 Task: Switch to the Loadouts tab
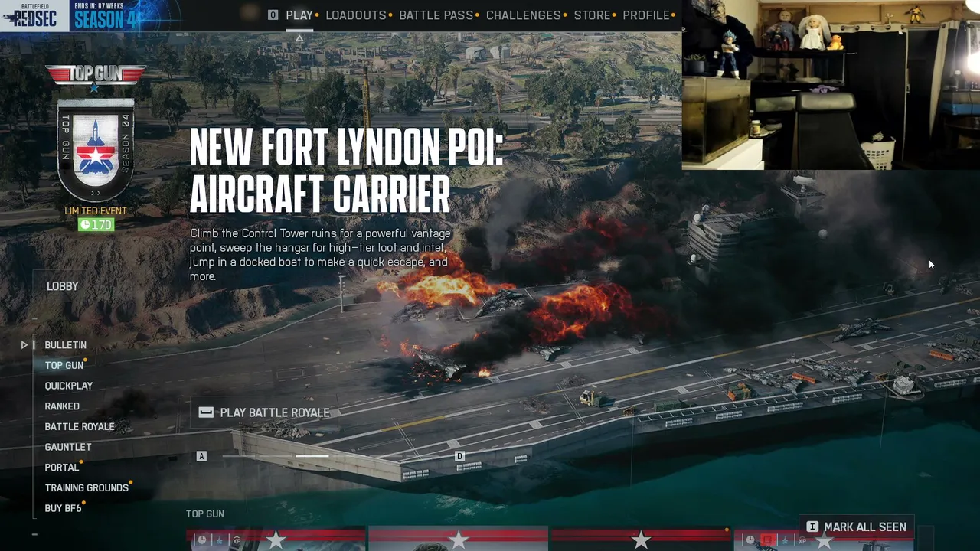coord(356,15)
